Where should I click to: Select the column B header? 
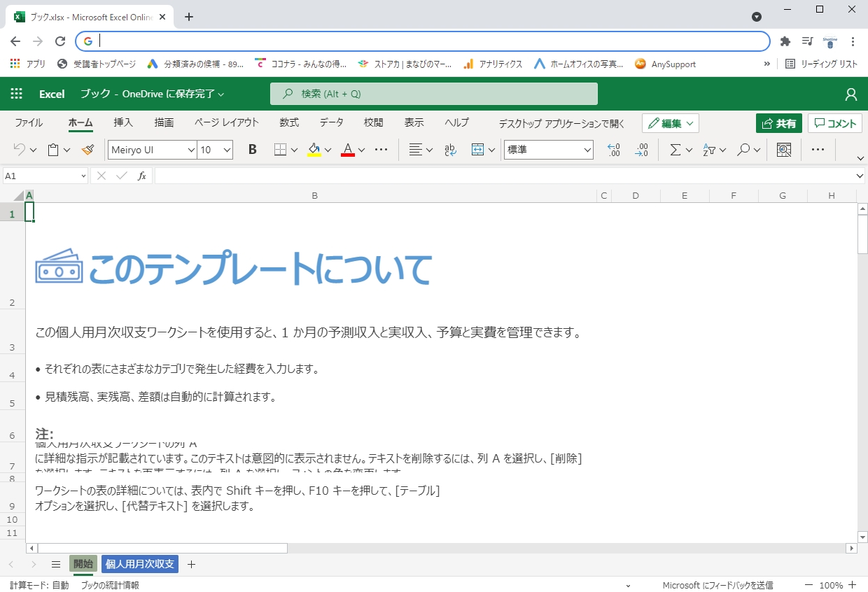coord(315,196)
